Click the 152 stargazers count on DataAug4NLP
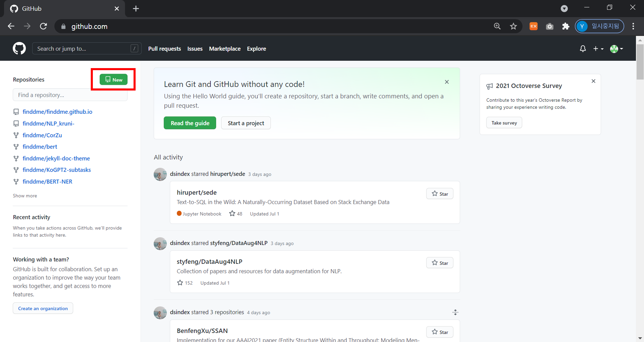The width and height of the screenshot is (644, 342). [x=185, y=283]
